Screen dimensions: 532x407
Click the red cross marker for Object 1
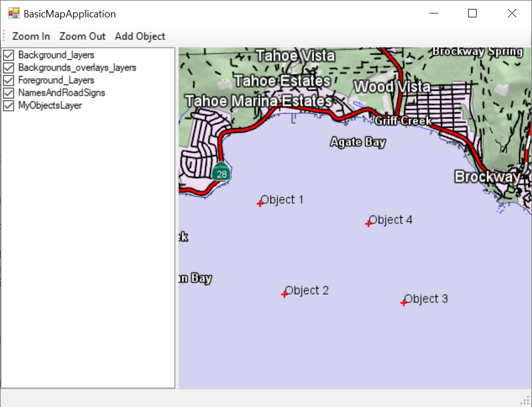click(260, 203)
